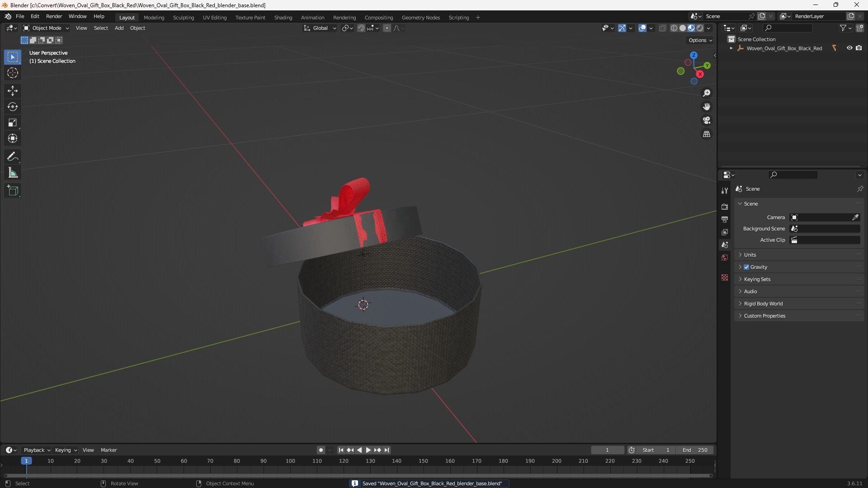
Task: Open the Add menu in viewport header
Action: pyautogui.click(x=119, y=28)
